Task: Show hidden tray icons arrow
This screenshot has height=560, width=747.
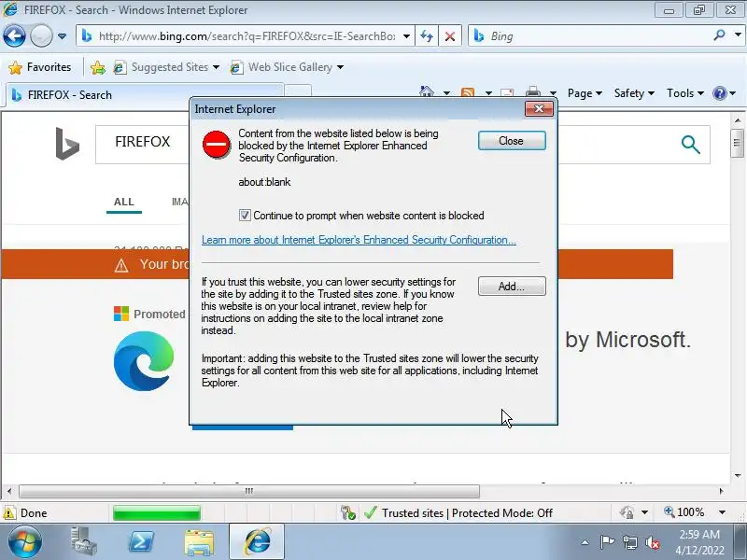Action: pyautogui.click(x=585, y=542)
